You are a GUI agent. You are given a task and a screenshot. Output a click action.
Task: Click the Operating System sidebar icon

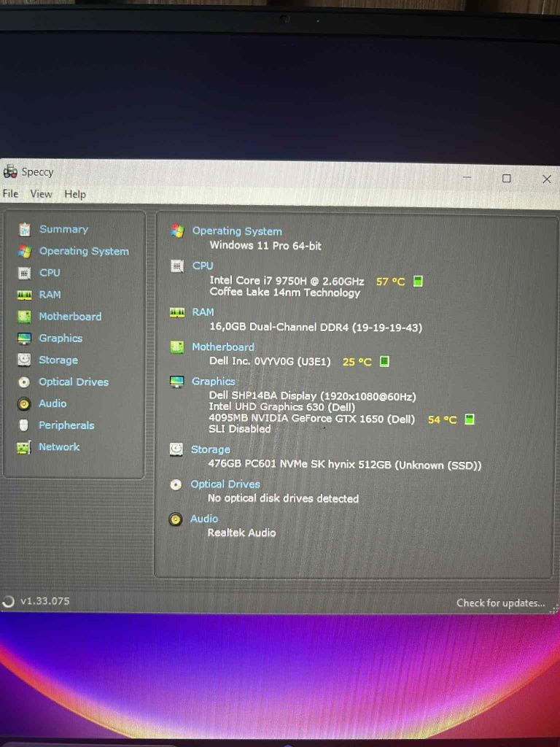click(x=25, y=251)
